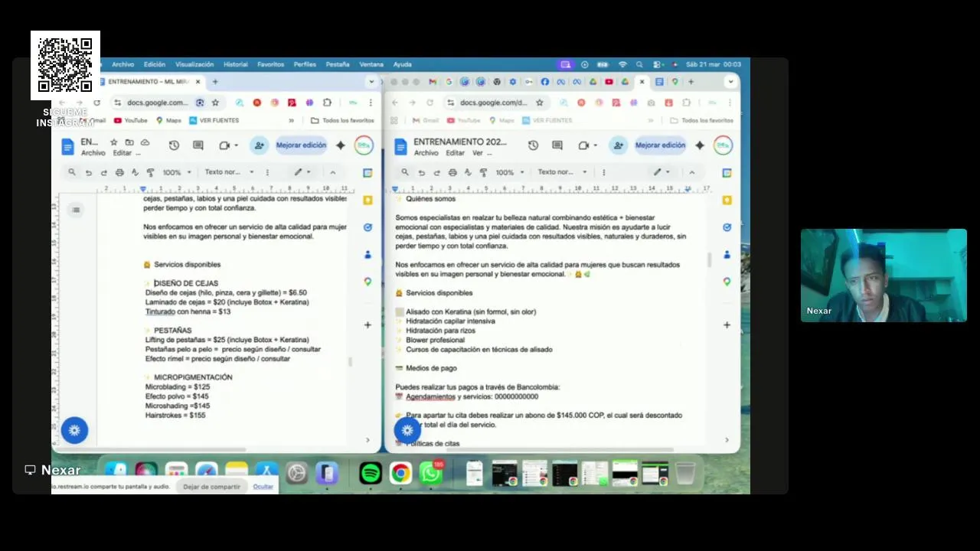Open the Favoritos menu in macOS menu bar
980x551 pixels.
270,64
